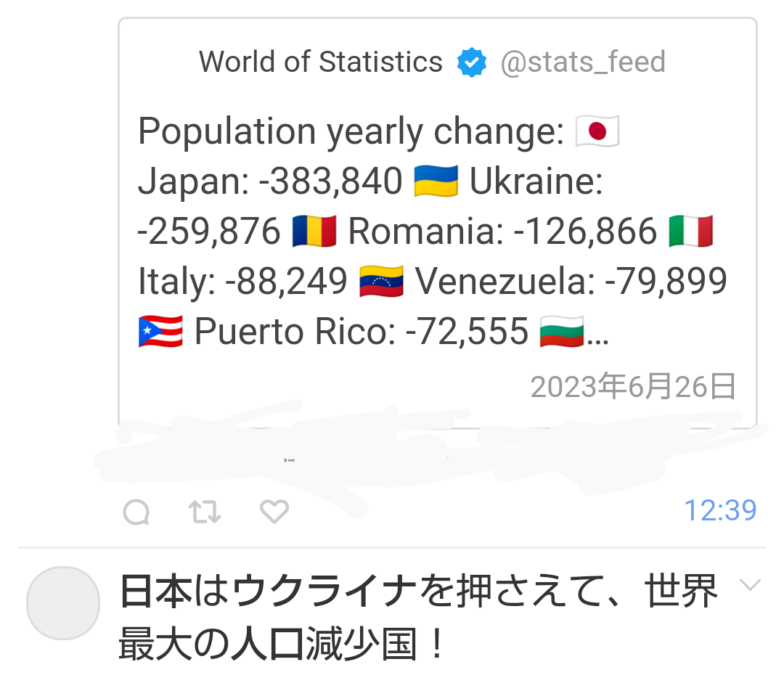784x683 pixels.
Task: Click the Ukraine flag emoji
Action: click(x=436, y=181)
